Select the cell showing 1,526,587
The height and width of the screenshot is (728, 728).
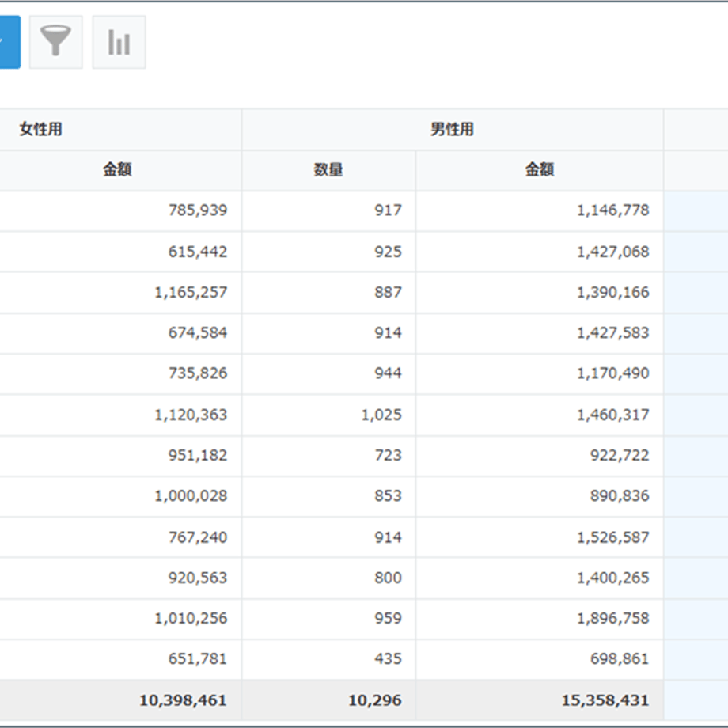point(540,537)
